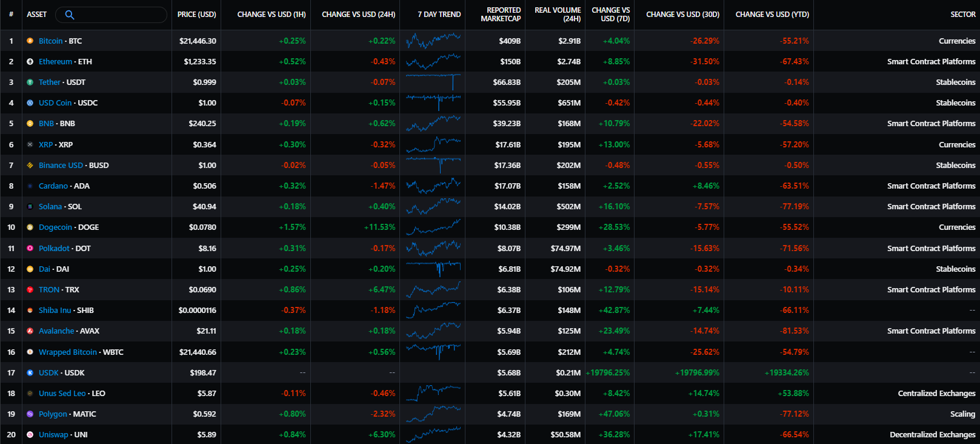
Task: Click the BNB coin logo icon
Action: point(30,124)
